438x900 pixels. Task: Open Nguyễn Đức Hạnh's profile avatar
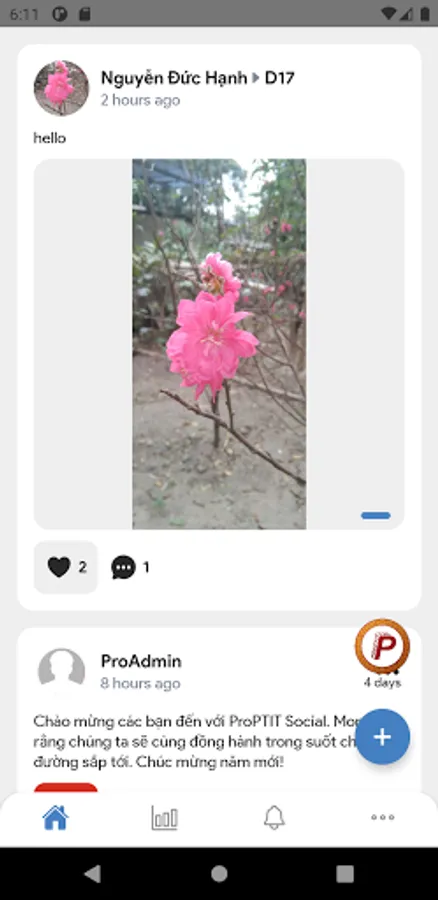coord(61,88)
